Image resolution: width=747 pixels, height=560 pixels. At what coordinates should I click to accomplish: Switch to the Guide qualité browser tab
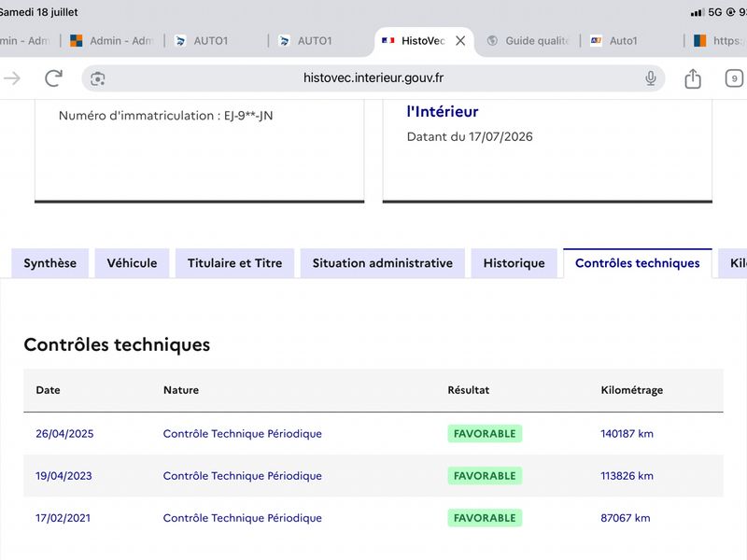click(528, 41)
